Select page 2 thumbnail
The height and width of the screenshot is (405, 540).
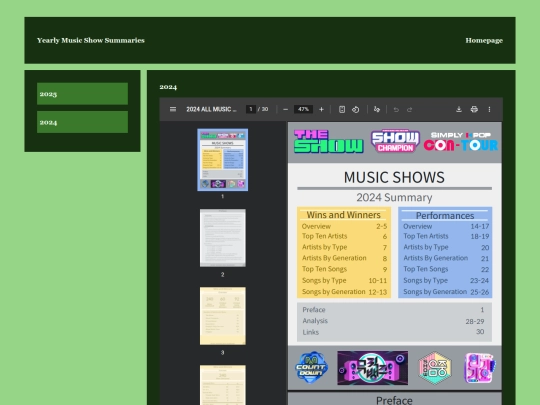(222, 238)
